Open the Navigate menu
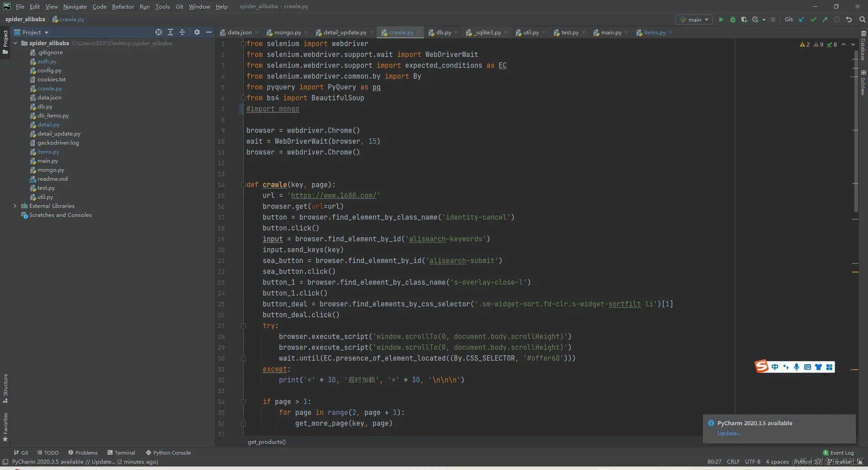 (x=75, y=6)
